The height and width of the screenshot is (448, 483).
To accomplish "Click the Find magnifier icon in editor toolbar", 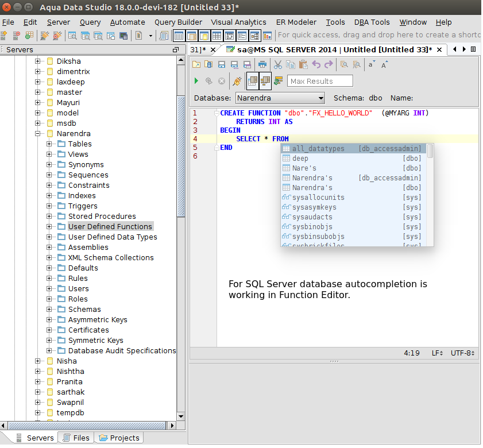I will coord(344,64).
